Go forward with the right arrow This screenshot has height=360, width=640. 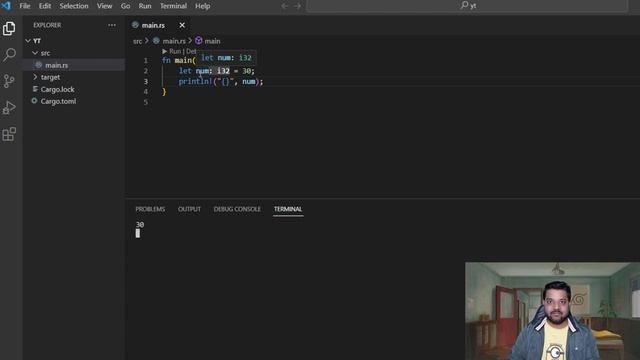298,6
